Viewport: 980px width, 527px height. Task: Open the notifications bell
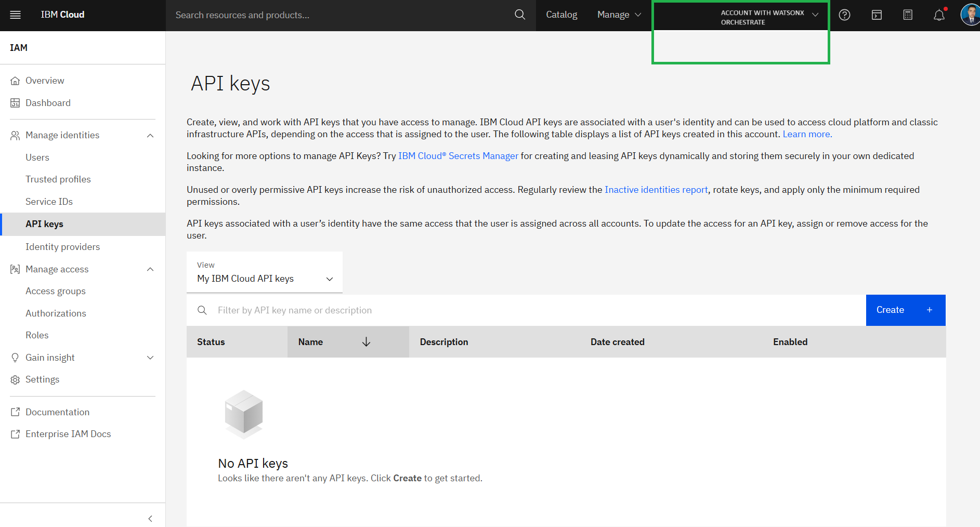tap(939, 15)
